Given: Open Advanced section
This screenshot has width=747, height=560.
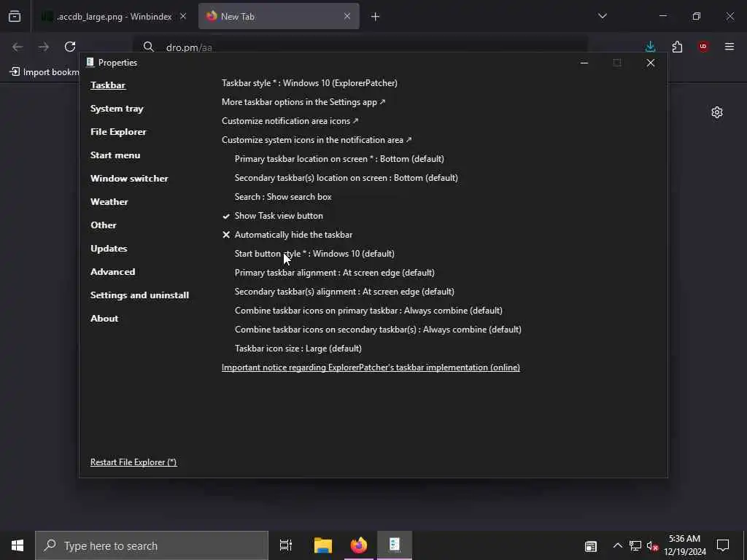Looking at the screenshot, I should 113,272.
